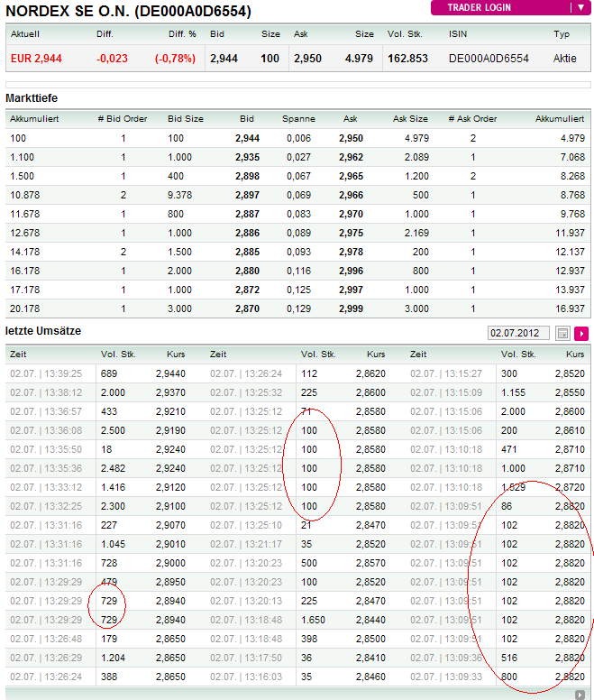This screenshot has width=594, height=700.
Task: Select trade time 13:09:33
Action: [463, 677]
